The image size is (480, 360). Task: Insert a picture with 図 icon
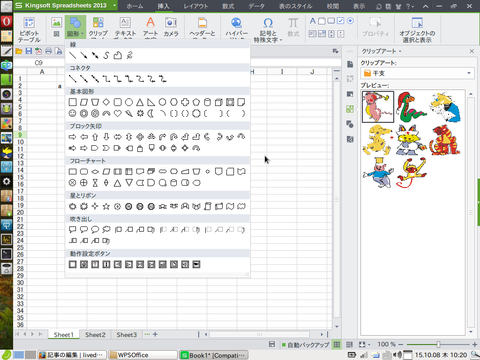pyautogui.click(x=56, y=27)
